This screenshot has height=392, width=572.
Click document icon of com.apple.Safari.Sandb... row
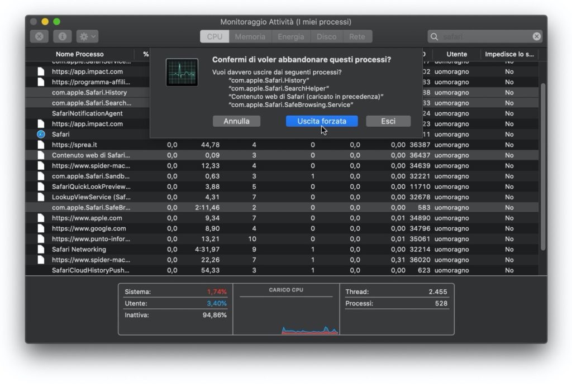41,176
